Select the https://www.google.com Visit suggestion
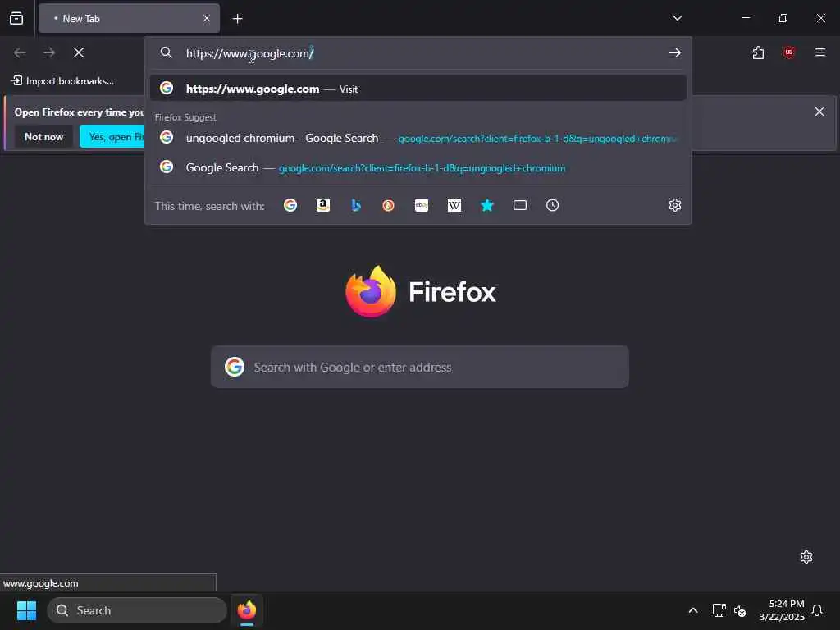The image size is (840, 630). click(x=418, y=89)
